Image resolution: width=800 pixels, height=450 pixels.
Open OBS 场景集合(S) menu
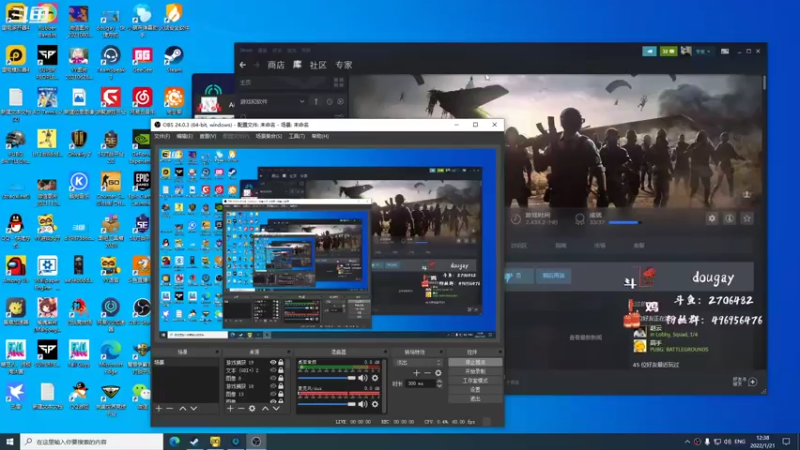click(x=268, y=136)
